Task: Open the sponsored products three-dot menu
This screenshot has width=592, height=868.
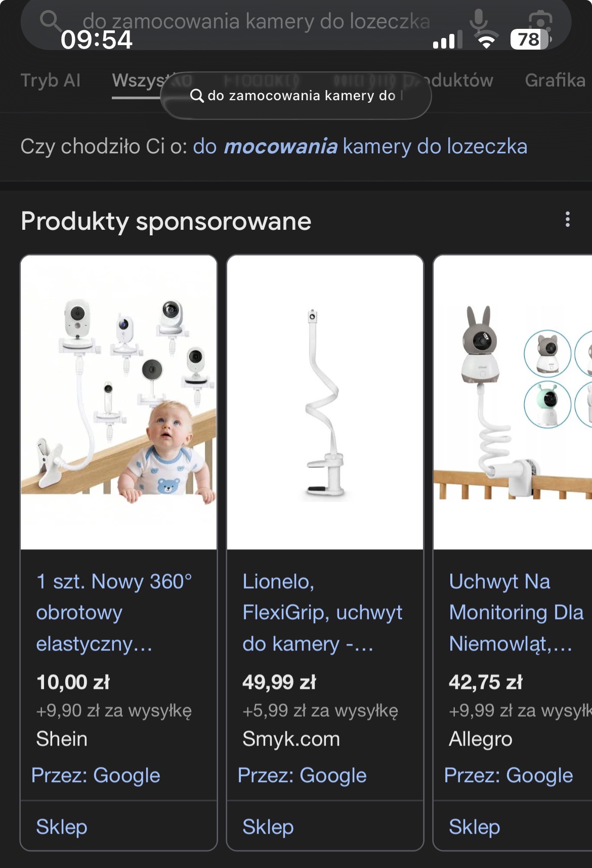Action: point(568,220)
